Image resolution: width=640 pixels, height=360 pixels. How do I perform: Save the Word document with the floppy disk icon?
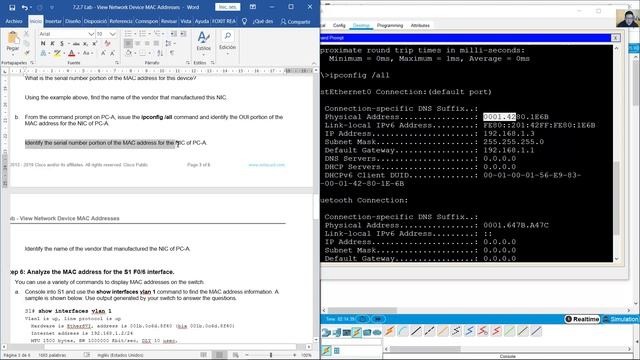pyautogui.click(x=12, y=7)
